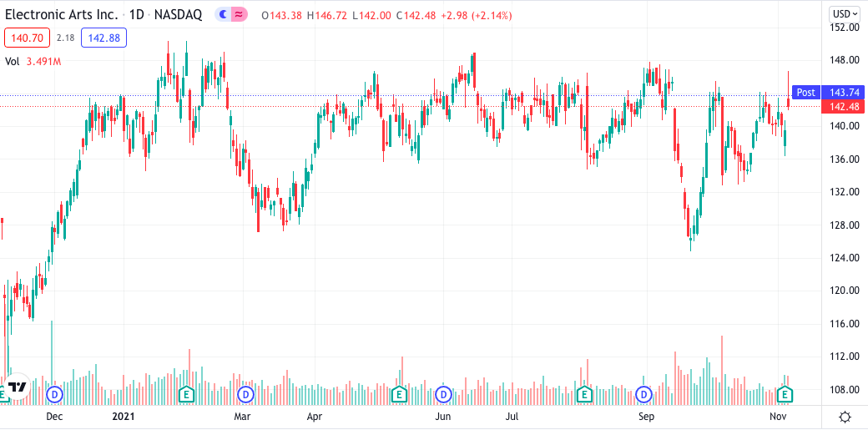
Task: Click the NASDAQ exchange label
Action: pos(178,15)
